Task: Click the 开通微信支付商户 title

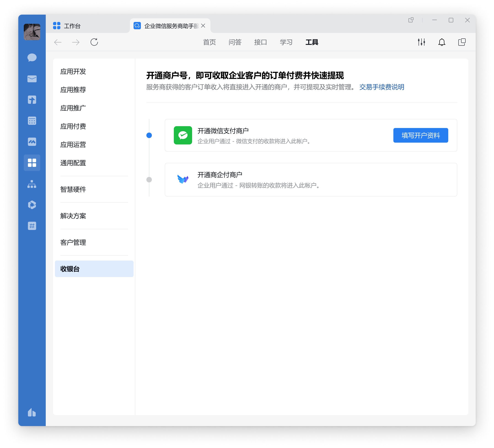Action: (223, 131)
